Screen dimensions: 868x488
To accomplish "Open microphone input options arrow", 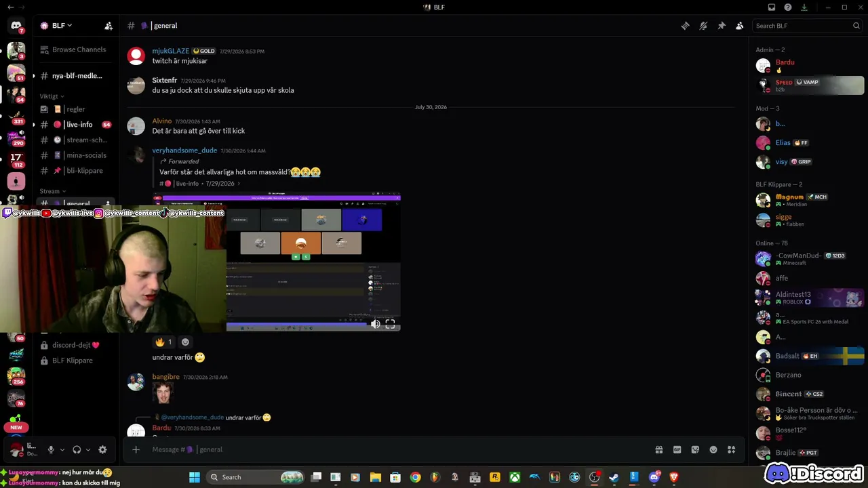I will [x=62, y=449].
